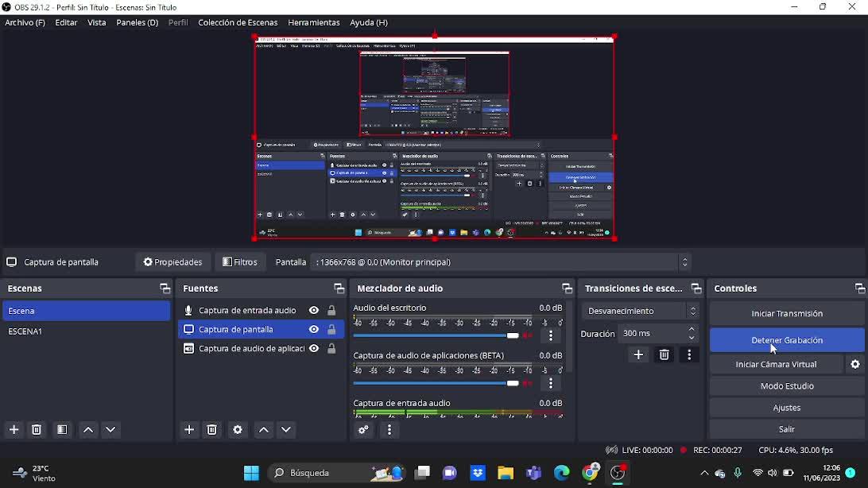Delete selected scene with trash icon

[x=37, y=430]
